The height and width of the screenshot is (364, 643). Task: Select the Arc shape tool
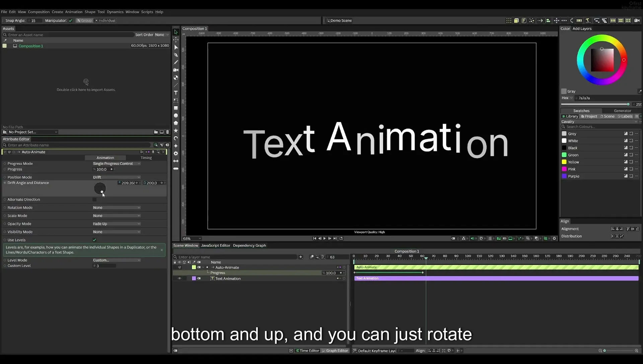point(176,138)
